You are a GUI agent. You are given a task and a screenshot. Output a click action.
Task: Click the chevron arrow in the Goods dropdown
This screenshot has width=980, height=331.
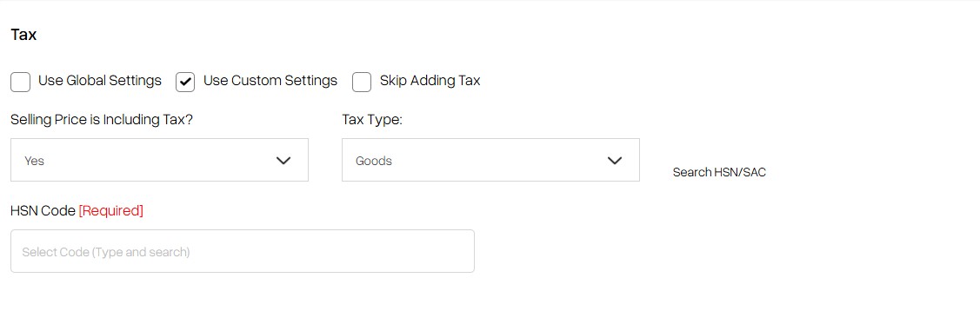615,161
